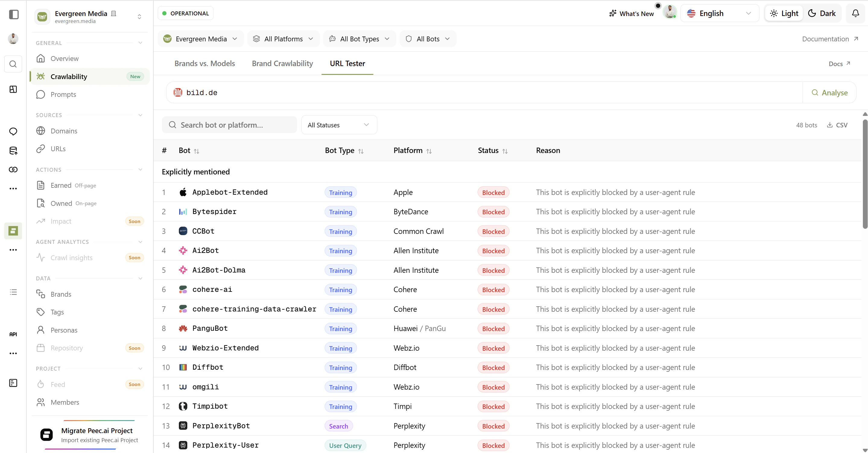Click the Webzio-Extended icon

[x=183, y=348]
